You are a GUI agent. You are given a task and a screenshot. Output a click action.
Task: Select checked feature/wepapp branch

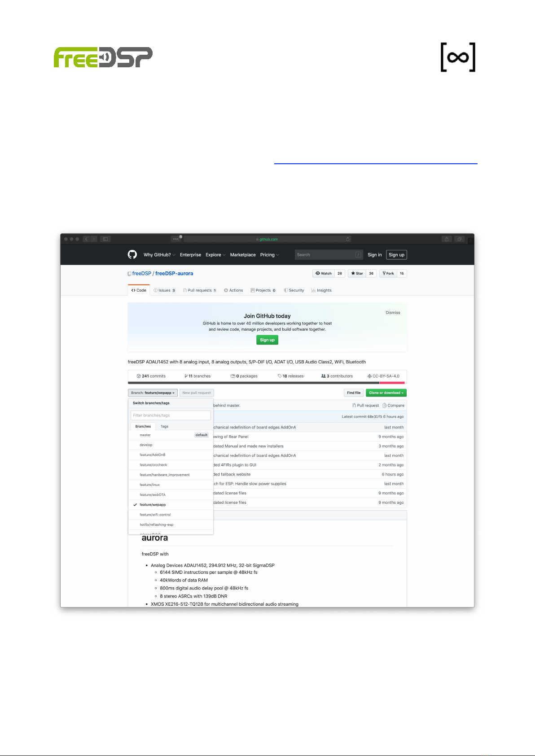pos(171,505)
